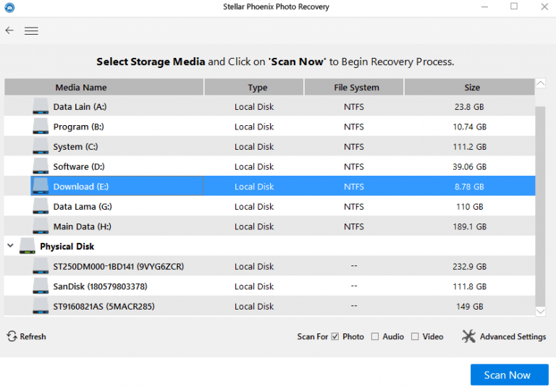Click the back arrow icon
The height and width of the screenshot is (392, 556).
9,30
